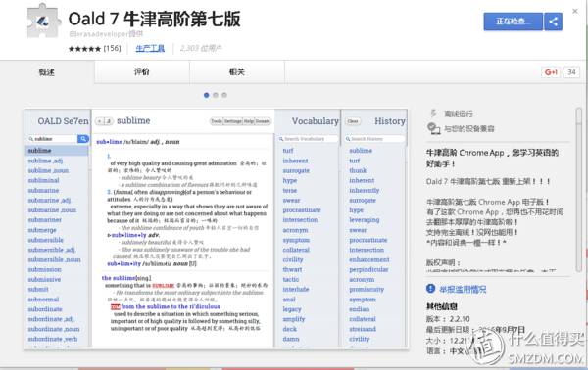Open the 举报滥用情况 link
588x370 pixels.
coord(463,289)
